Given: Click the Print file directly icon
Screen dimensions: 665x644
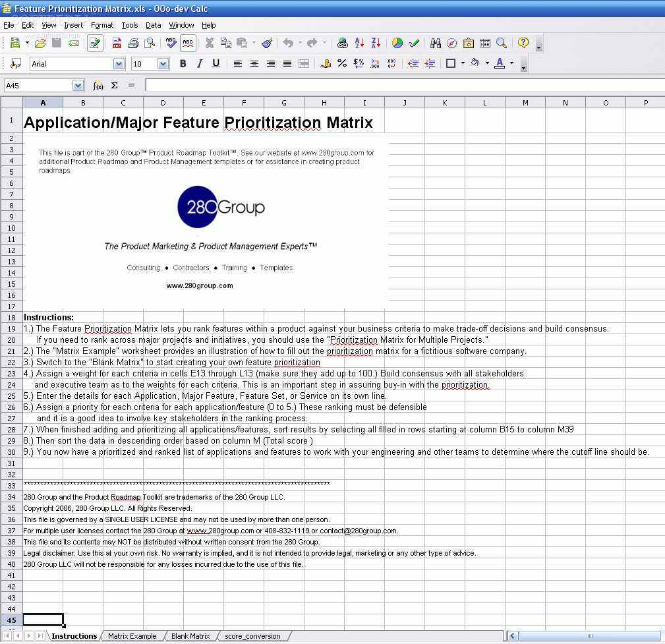Looking at the screenshot, I should coord(133,43).
